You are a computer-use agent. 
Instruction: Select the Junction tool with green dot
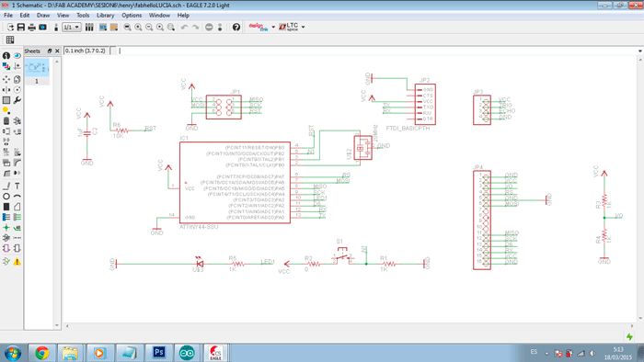(x=6, y=228)
